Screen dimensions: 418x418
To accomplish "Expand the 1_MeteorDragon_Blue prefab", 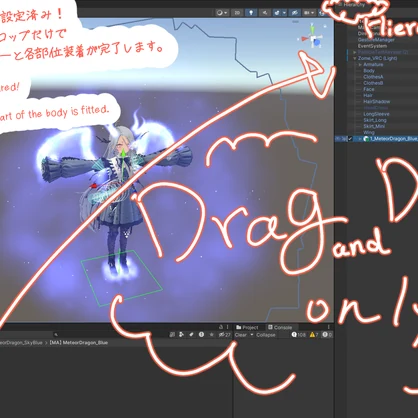I will point(360,139).
